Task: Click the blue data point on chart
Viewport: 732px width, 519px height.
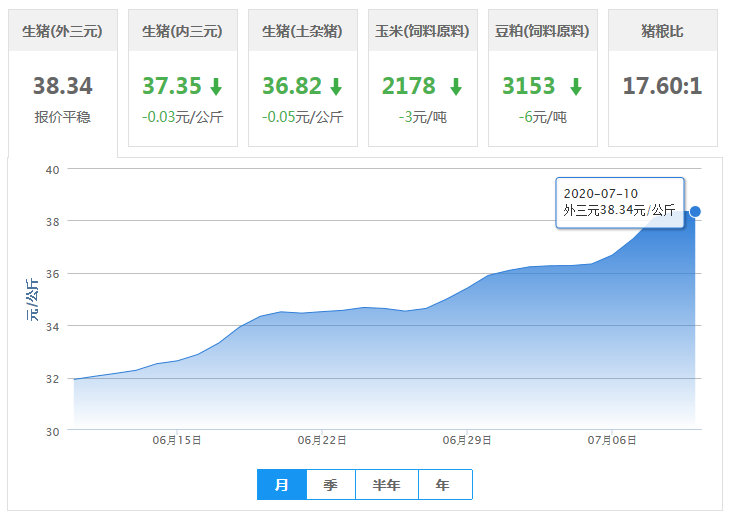Action: (695, 211)
